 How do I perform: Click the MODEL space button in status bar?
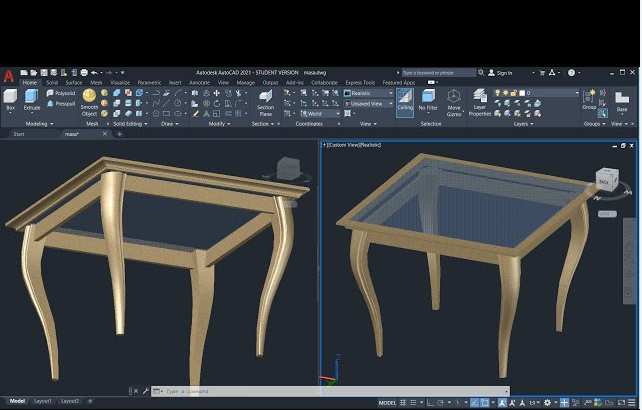point(387,403)
